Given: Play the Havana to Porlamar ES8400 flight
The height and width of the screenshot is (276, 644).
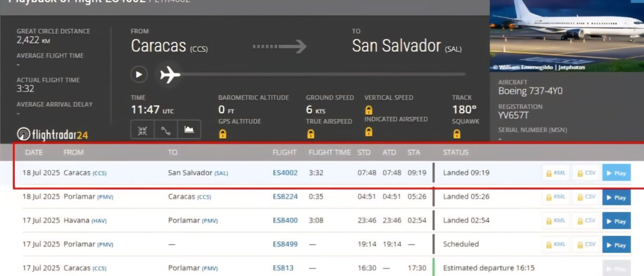Looking at the screenshot, I should pyautogui.click(x=616, y=221).
